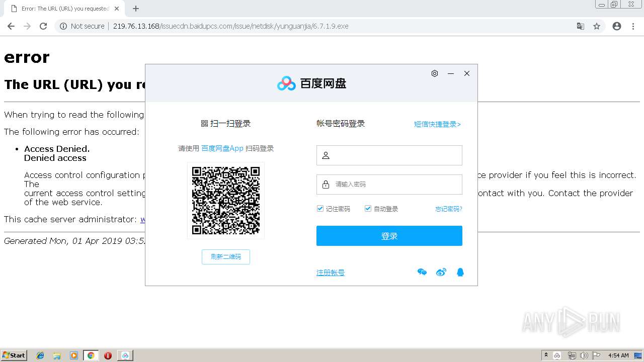
Task: Open the media player taskbar icon
Action: [74, 355]
